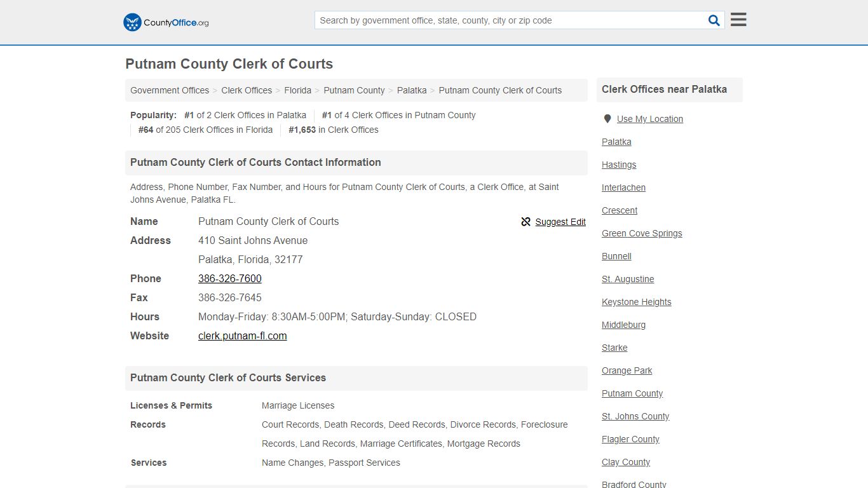
Task: Click #1 of 4 Clerk Offices in Putnam County ranking
Action: click(x=398, y=115)
